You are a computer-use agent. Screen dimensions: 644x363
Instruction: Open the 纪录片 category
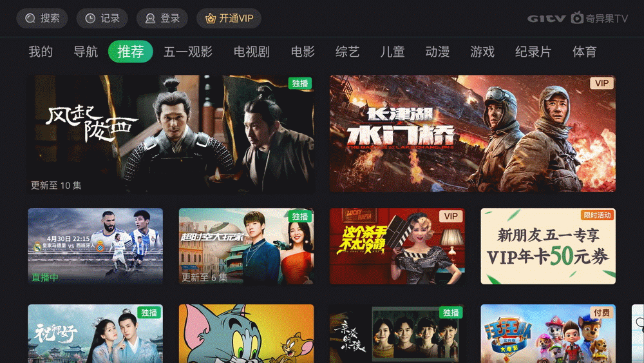(533, 52)
